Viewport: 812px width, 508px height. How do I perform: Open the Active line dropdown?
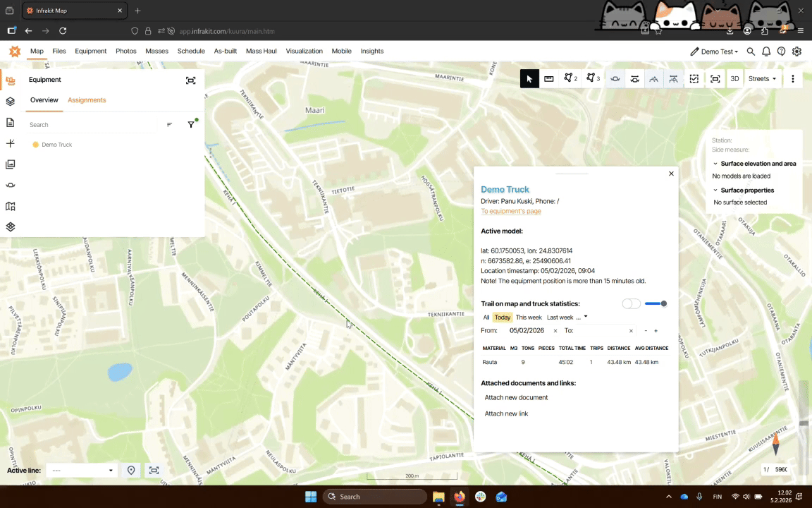tap(82, 471)
